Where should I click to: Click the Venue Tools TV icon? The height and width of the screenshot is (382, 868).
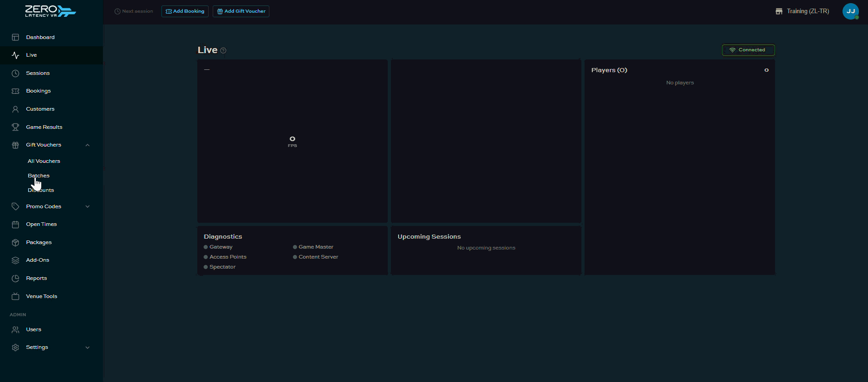(x=15, y=296)
